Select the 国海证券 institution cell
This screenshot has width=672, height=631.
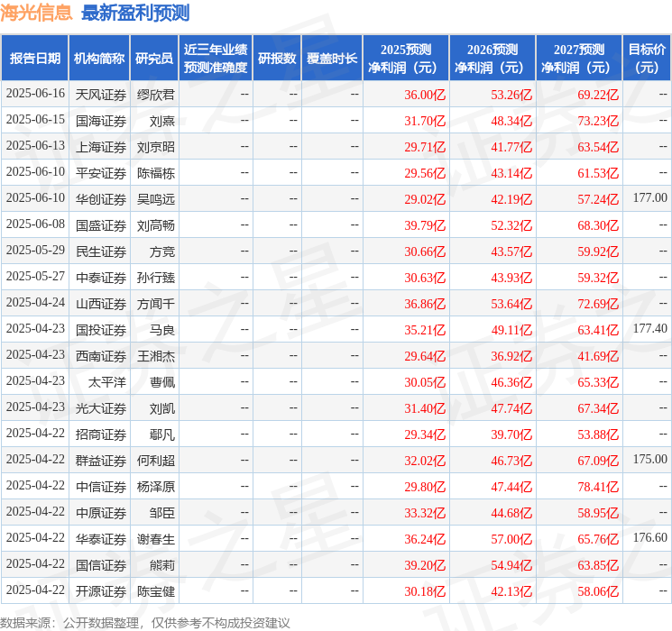(101, 121)
